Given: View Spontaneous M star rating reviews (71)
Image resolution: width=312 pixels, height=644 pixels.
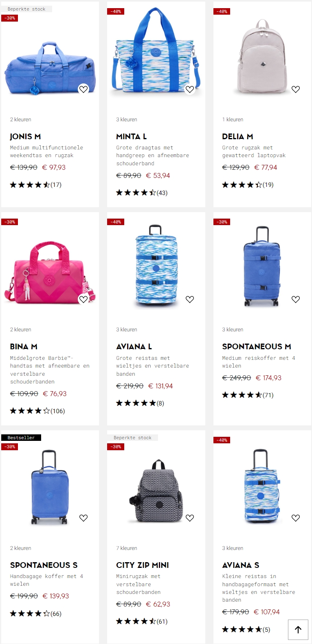Looking at the screenshot, I should (248, 395).
